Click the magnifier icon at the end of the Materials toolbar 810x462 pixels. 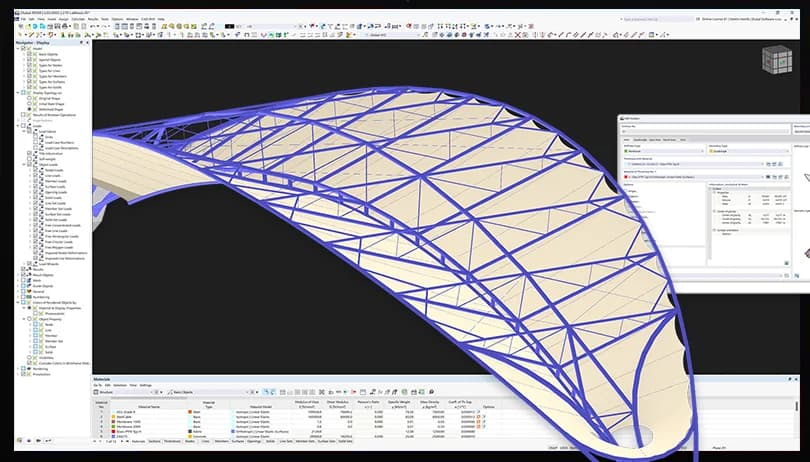point(431,392)
